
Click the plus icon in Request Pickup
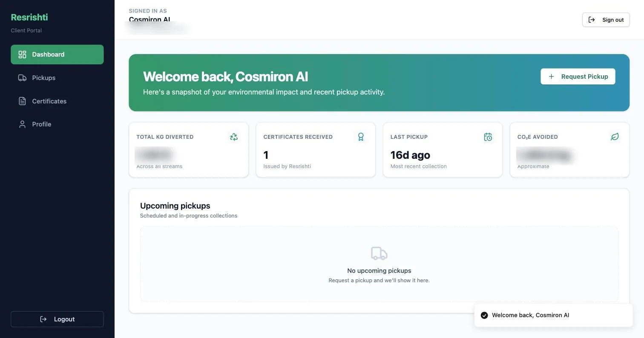(x=551, y=77)
